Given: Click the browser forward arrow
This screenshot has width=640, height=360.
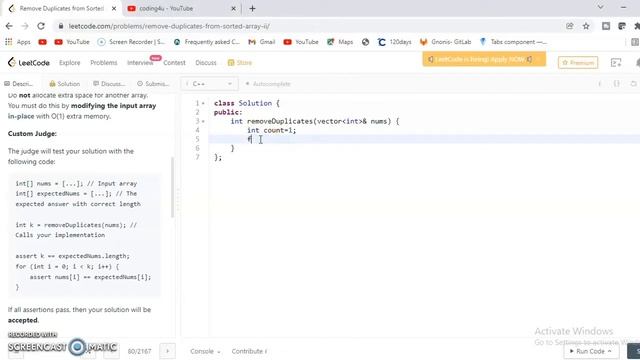Looking at the screenshot, I should click(25, 26).
